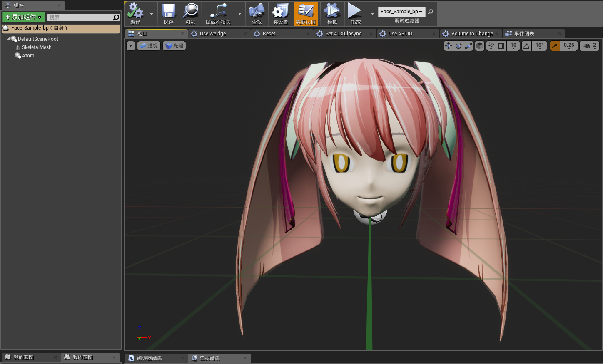The height and width of the screenshot is (364, 603).
Task: Select the rotate transform gizmo tool
Action: click(458, 46)
